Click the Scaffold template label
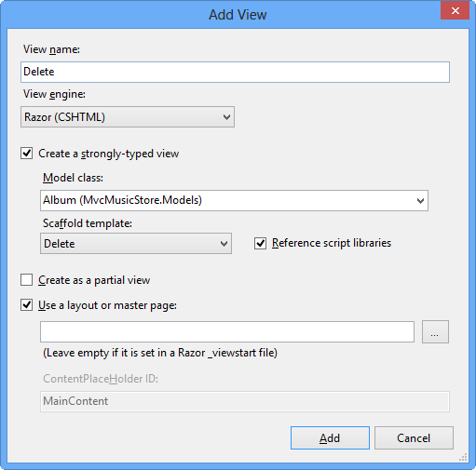476x470 pixels. (x=88, y=223)
